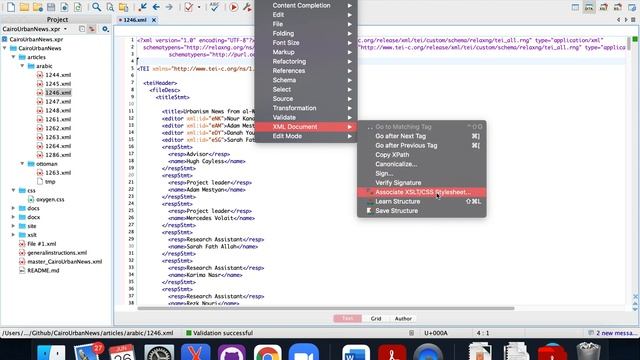Screen dimensions: 640x360
Task: Click the editor horizontal scrollbar
Action: [326, 308]
